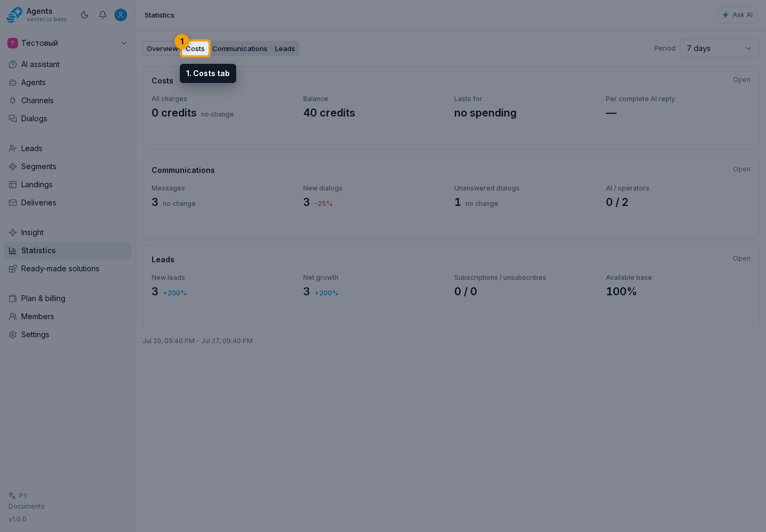Open user profile avatar
The image size is (766, 532).
pyautogui.click(x=121, y=15)
